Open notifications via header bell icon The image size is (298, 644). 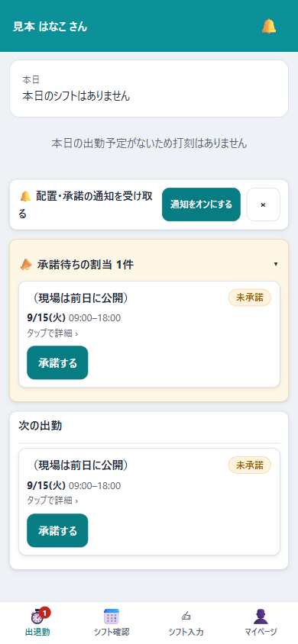[x=269, y=26]
